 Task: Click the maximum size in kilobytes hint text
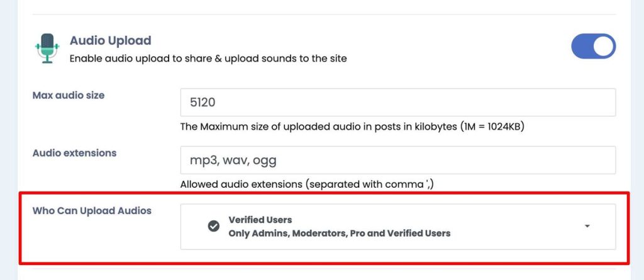click(x=352, y=127)
